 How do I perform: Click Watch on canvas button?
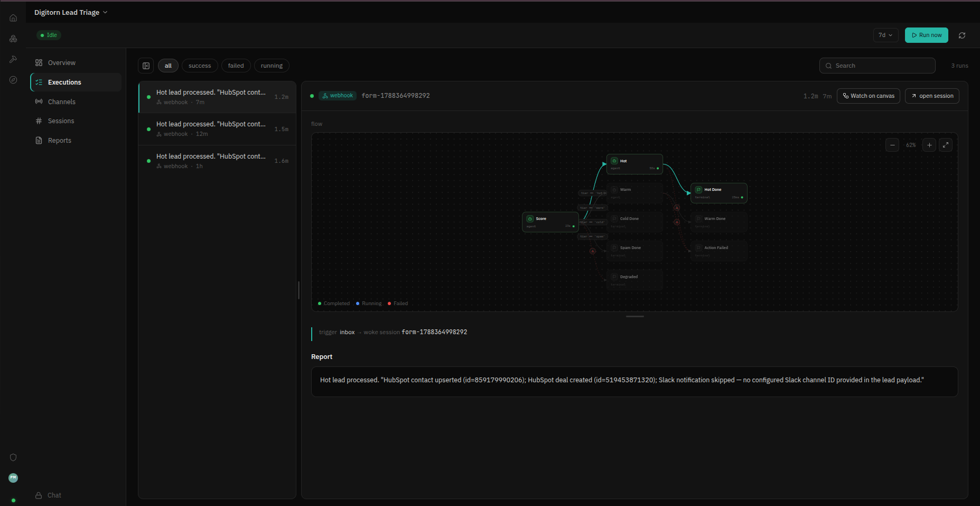(868, 96)
